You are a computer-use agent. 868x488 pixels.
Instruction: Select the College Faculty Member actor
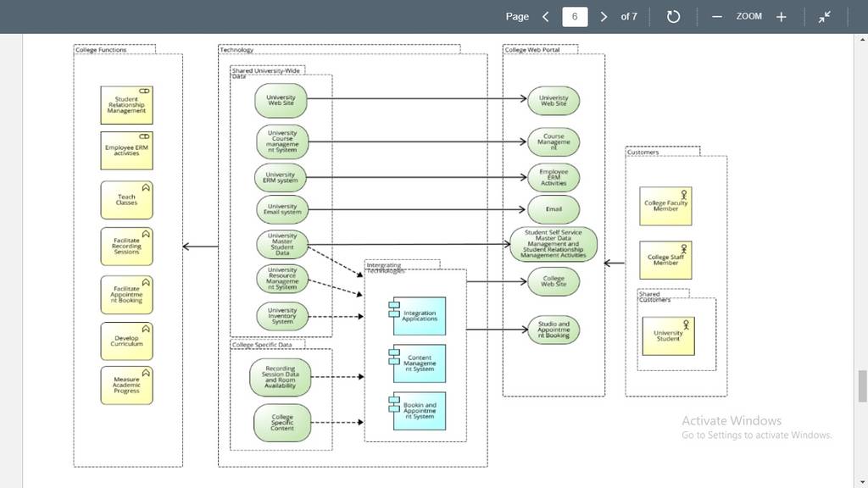point(665,206)
